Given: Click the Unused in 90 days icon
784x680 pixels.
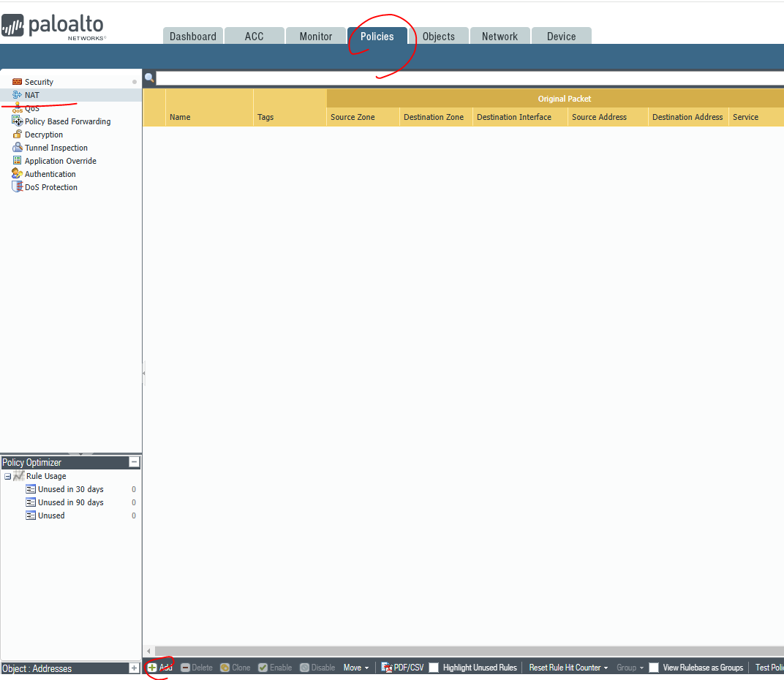Looking at the screenshot, I should [x=31, y=502].
